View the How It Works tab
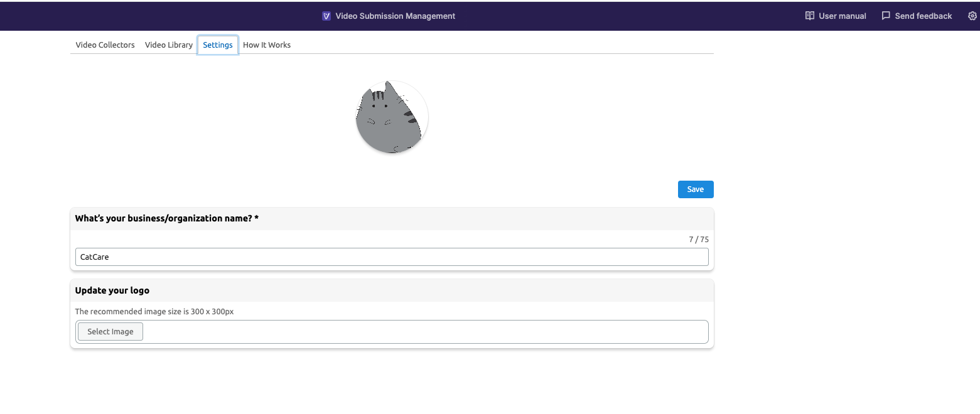Screen dimensions: 980x414 tap(266, 45)
